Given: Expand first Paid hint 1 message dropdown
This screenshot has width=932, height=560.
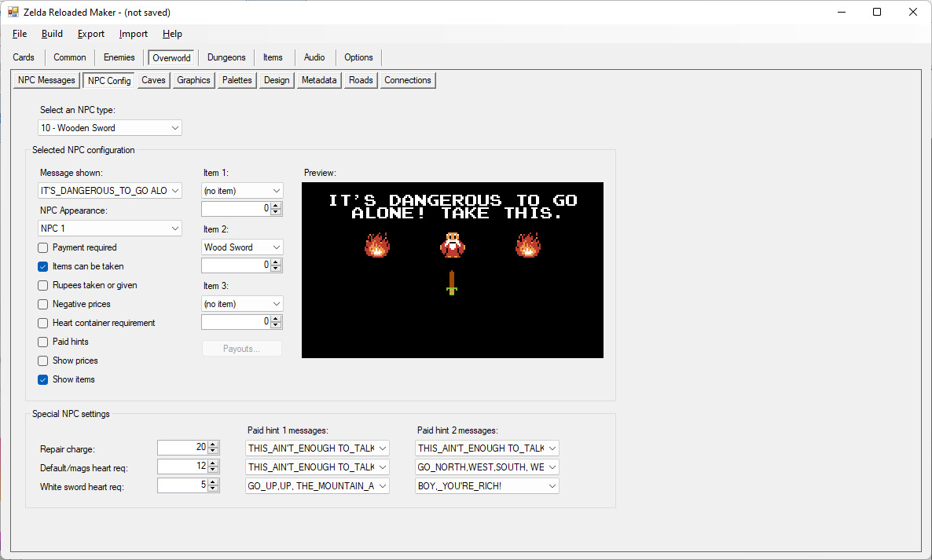Looking at the screenshot, I should (x=317, y=448).
